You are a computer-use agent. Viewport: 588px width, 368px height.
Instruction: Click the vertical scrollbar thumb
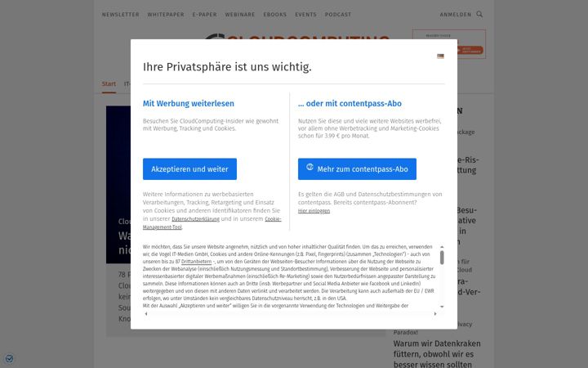[x=442, y=258]
